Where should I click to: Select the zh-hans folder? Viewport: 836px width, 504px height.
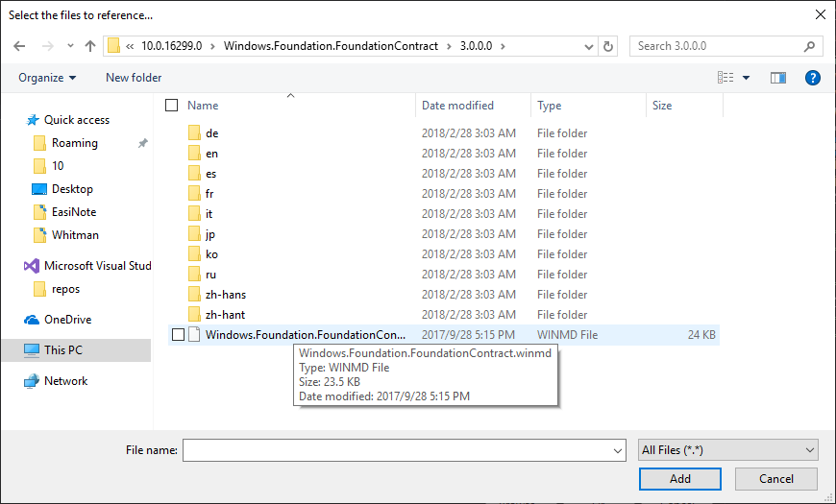point(226,295)
